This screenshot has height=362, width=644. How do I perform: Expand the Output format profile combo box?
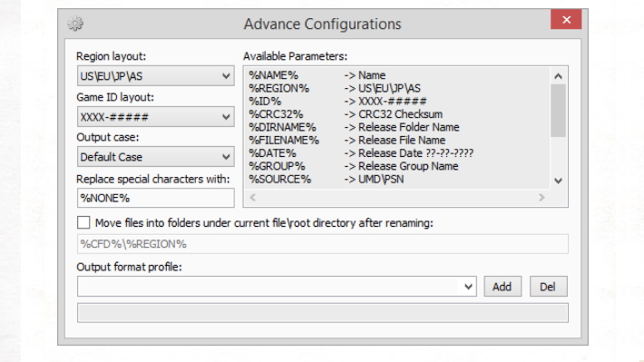pos(277,287)
